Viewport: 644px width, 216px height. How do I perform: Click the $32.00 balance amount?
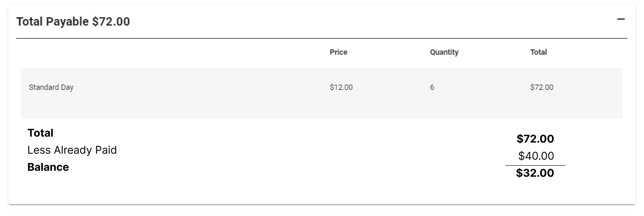point(535,173)
